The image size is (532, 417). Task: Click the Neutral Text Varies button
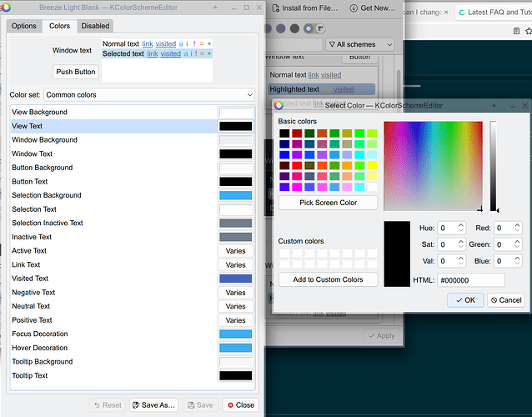[x=235, y=306]
